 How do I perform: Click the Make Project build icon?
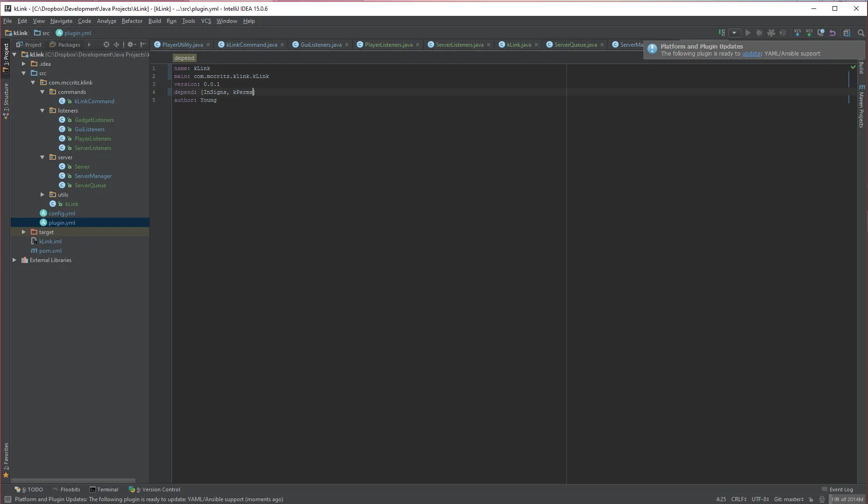pos(722,33)
